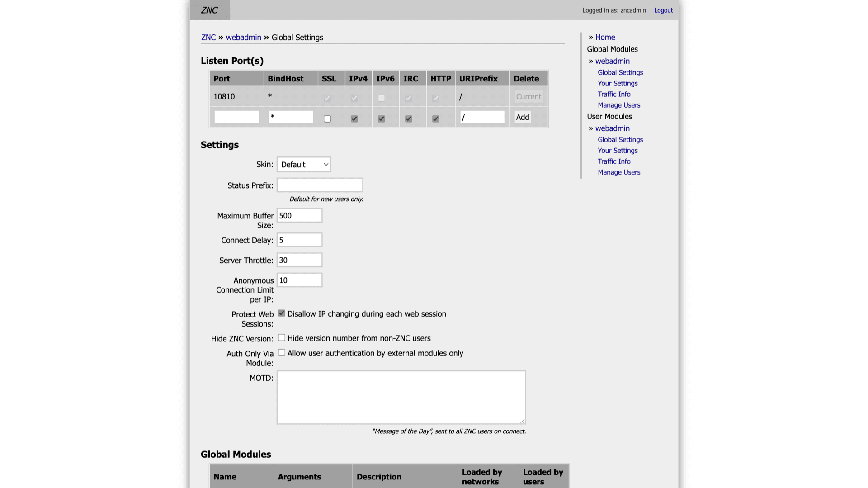
Task: Focus the new BindHost input field
Action: tap(291, 117)
